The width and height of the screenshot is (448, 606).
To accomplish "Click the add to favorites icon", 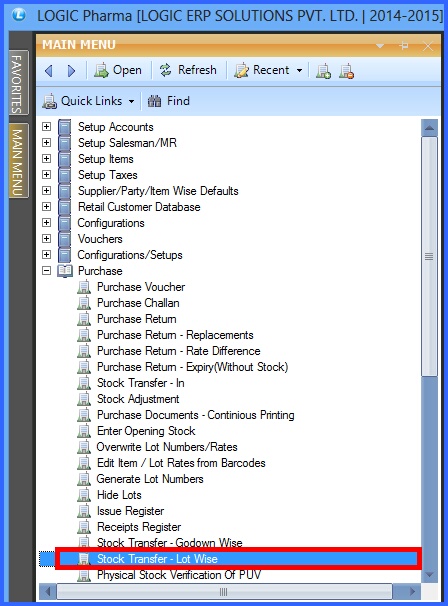I will pyautogui.click(x=323, y=71).
